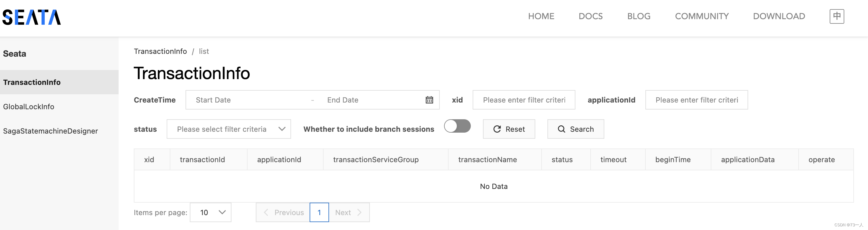This screenshot has width=868, height=230.
Task: Go to the DOCS page
Action: pyautogui.click(x=590, y=16)
